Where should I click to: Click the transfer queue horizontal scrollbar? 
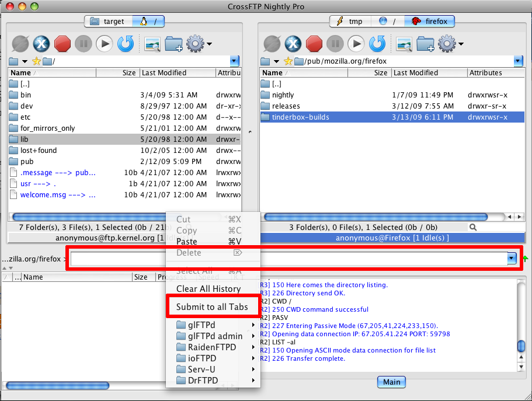coord(58,385)
